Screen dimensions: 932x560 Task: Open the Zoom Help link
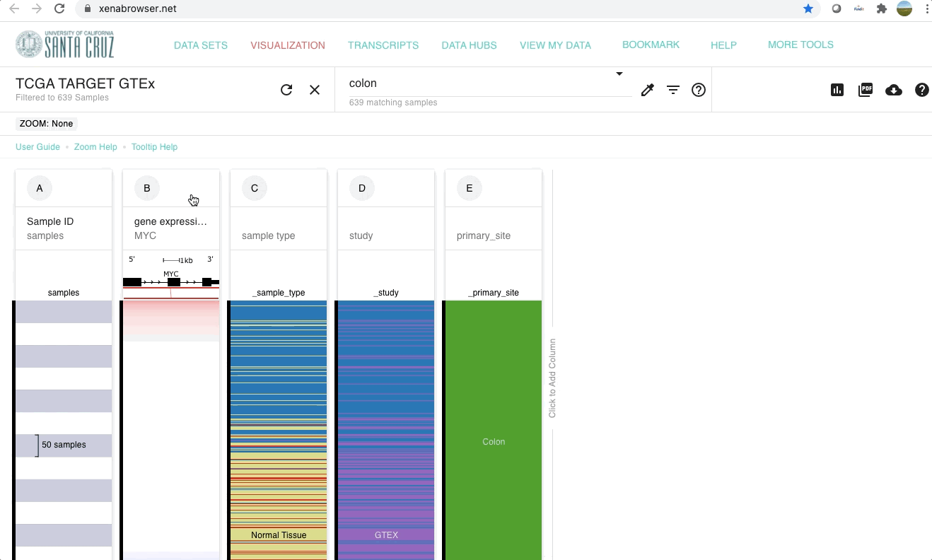coord(95,147)
